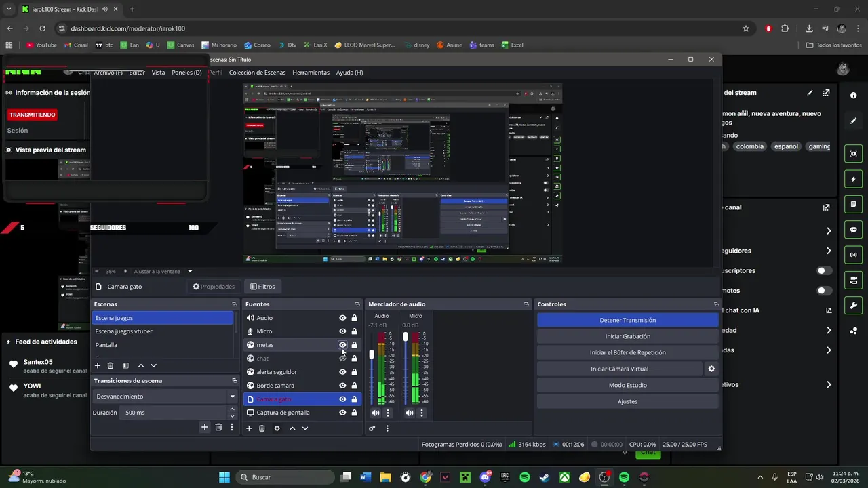Undock the Controles panel
868x488 pixels.
point(716,304)
